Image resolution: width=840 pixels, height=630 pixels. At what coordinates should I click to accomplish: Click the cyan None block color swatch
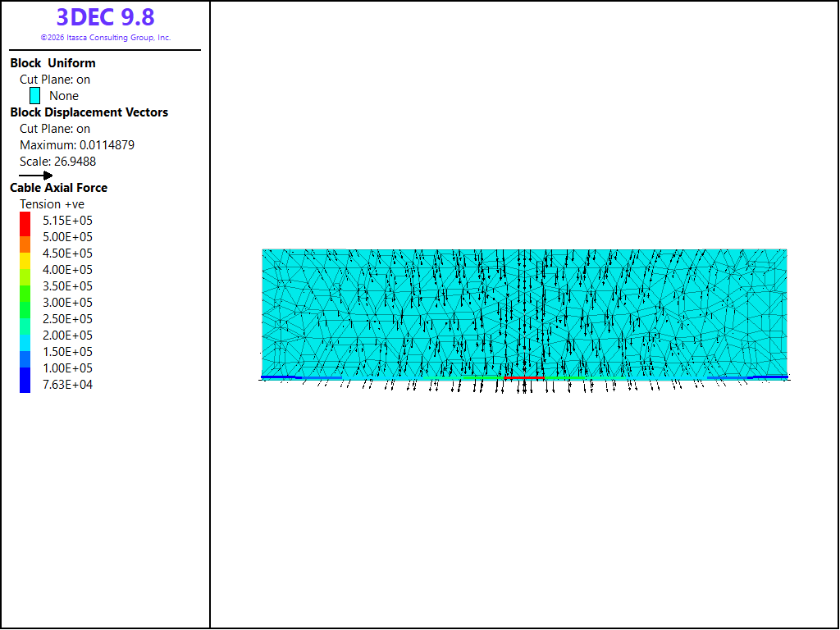tap(34, 96)
